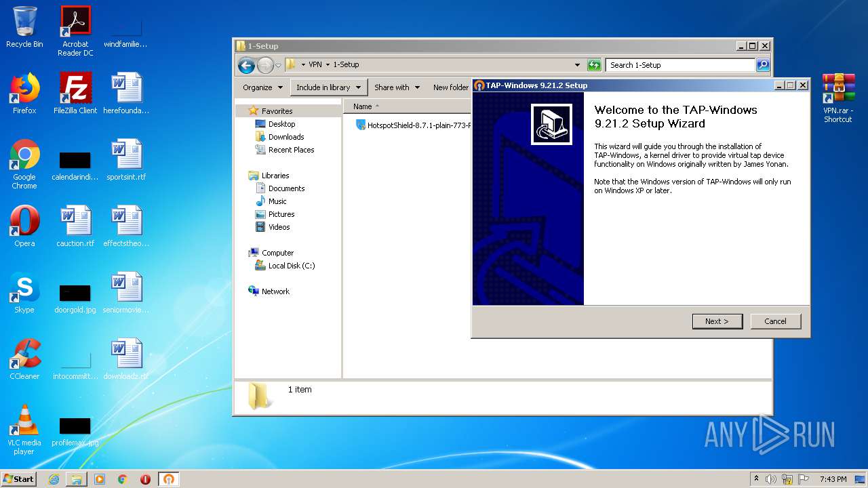Select cauction.rtf document icon
Screen dimensions: 868x488
[75, 226]
